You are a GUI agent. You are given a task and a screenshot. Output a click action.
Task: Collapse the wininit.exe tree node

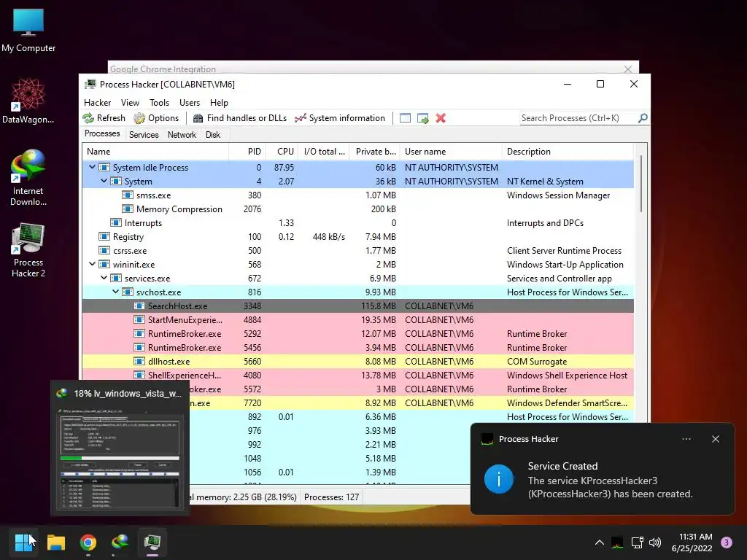tap(92, 264)
